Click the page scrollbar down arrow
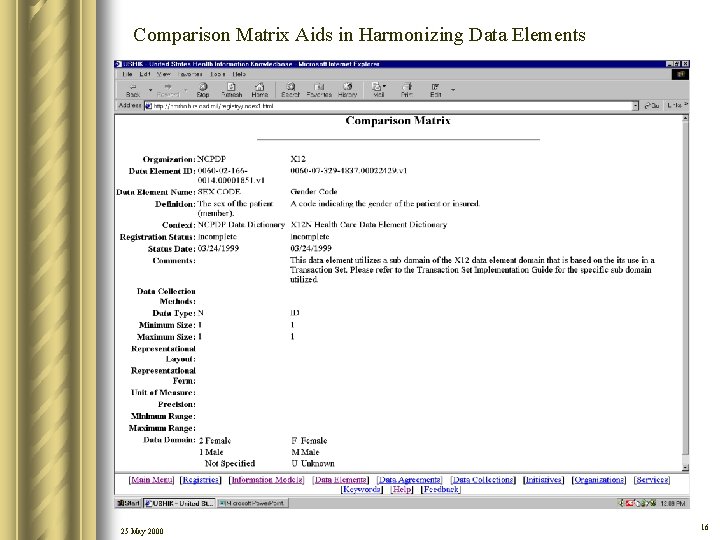 (685, 467)
